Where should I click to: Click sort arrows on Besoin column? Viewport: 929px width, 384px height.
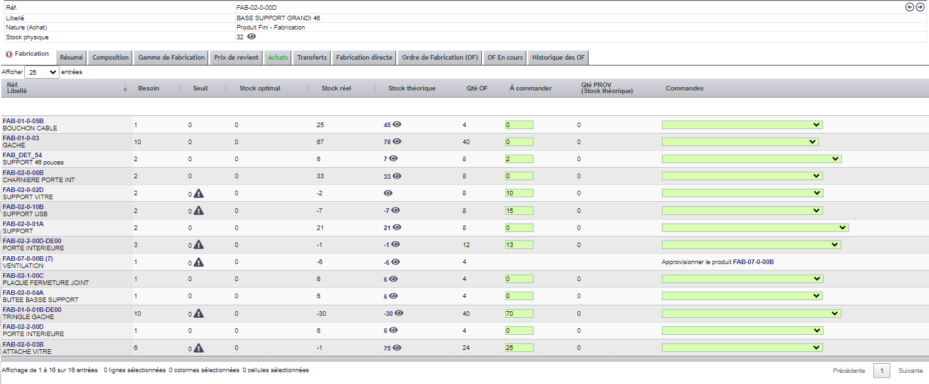tap(180, 88)
